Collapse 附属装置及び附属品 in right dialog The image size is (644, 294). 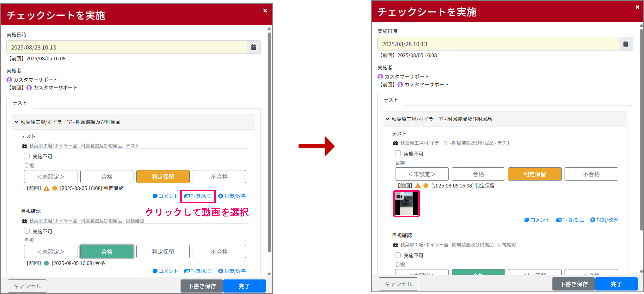387,119
